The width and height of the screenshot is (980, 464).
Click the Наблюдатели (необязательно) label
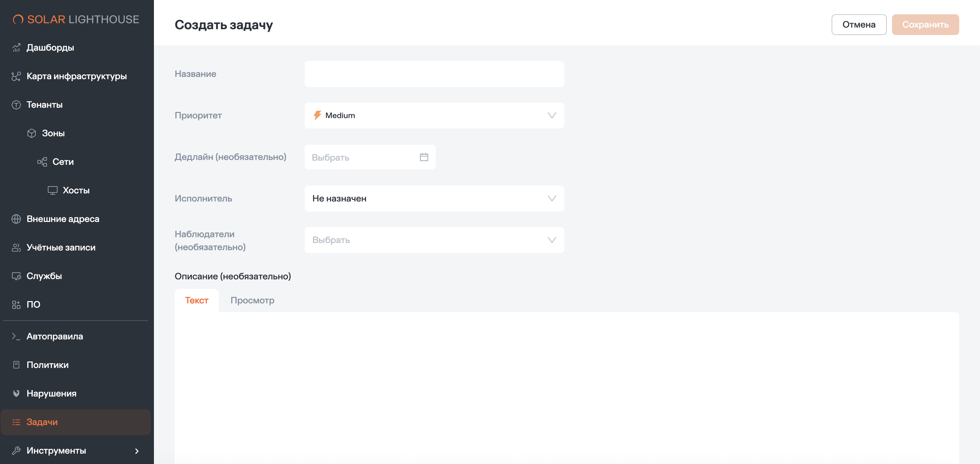tap(210, 240)
